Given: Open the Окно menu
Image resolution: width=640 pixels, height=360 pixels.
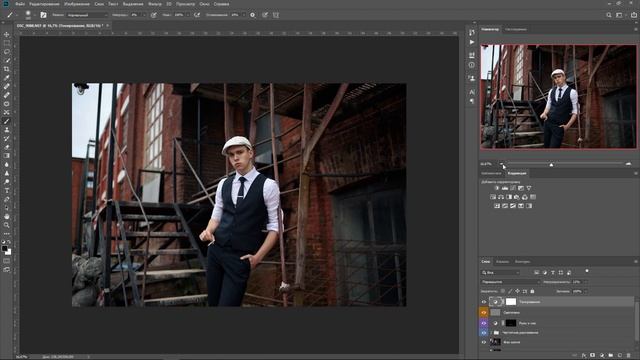Looking at the screenshot, I should pyautogui.click(x=204, y=4).
